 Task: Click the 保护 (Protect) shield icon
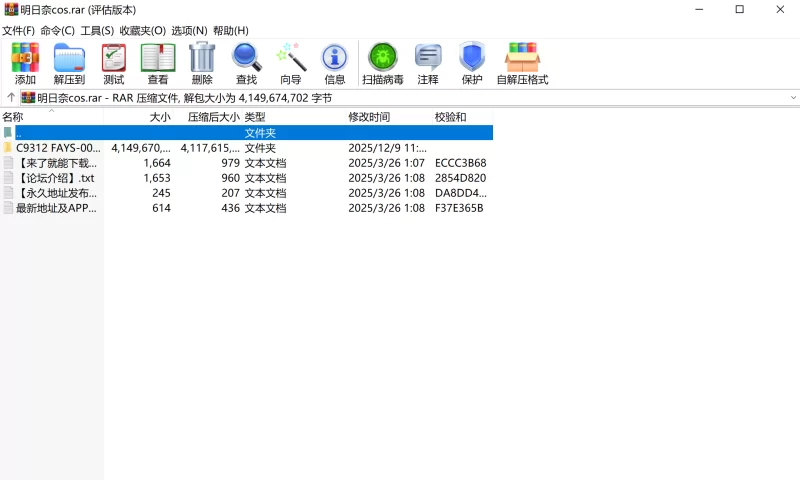[x=472, y=64]
